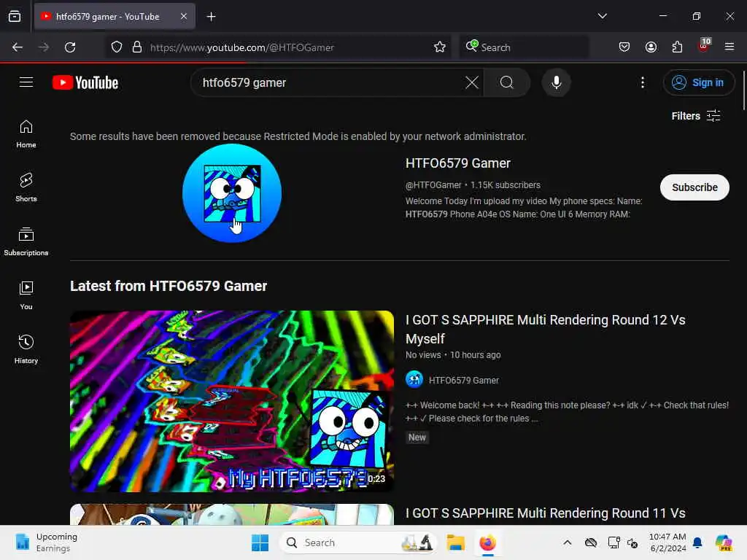Open the Round 11 video title
This screenshot has width=747, height=560.
545,513
